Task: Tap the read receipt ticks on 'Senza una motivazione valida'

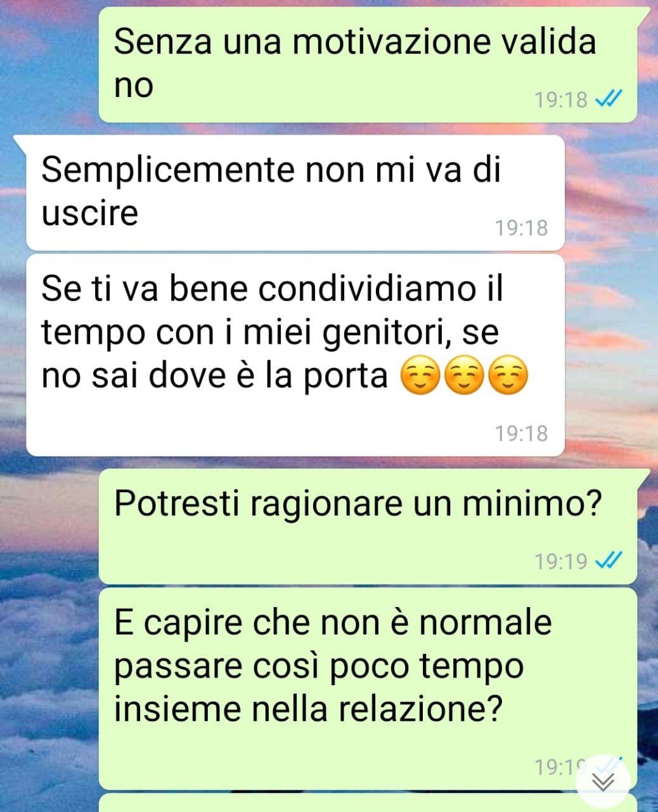Action: tap(610, 99)
